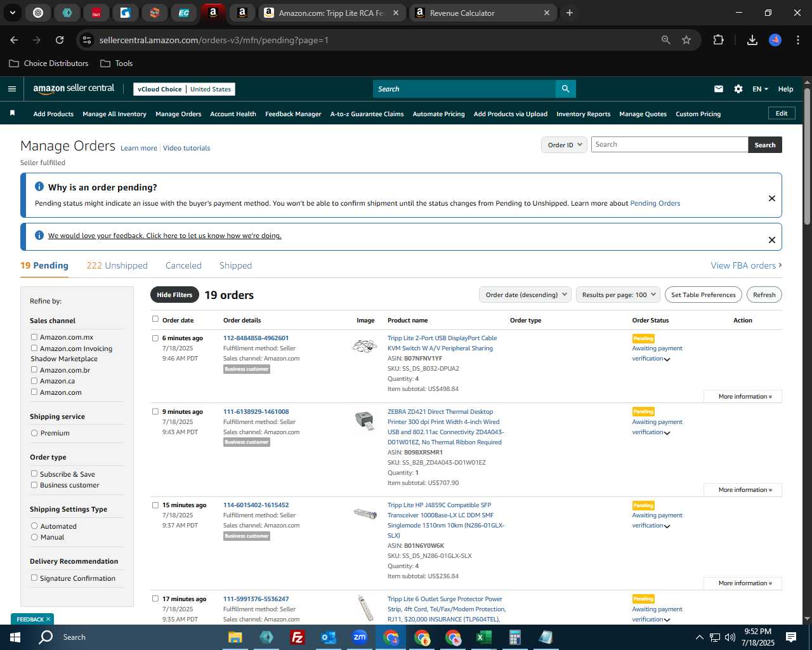
Task: Open the messages envelope icon
Action: coord(719,89)
